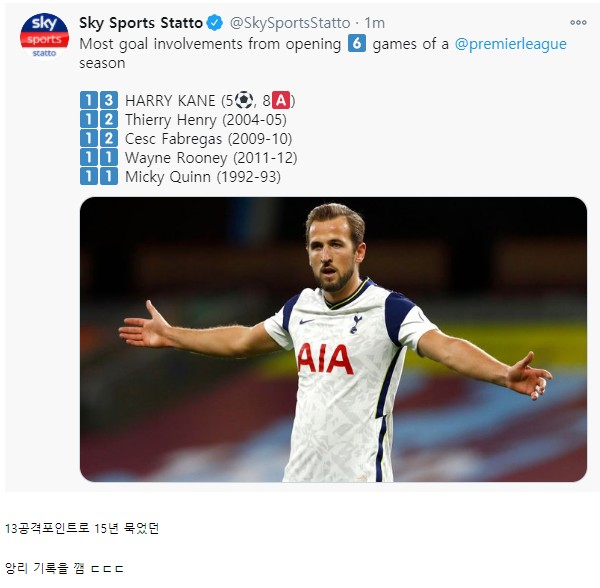Open the Sky Sports Statto display name

(141, 23)
